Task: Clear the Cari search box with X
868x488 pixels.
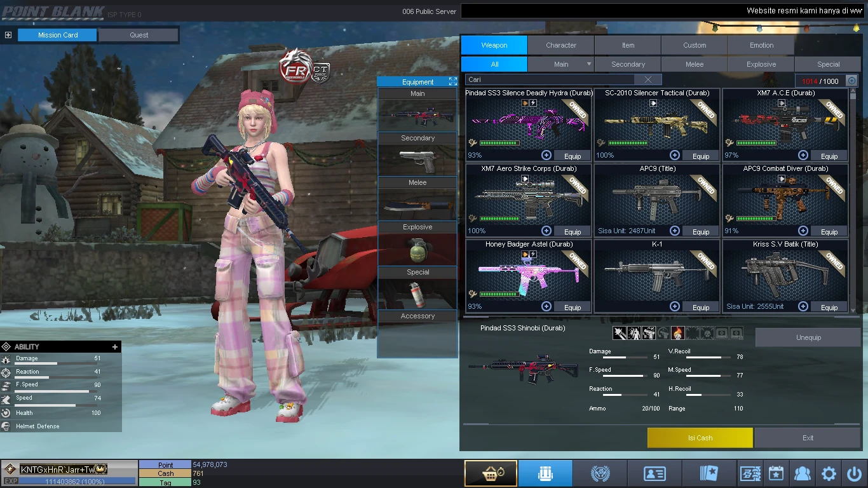Action: [648, 79]
